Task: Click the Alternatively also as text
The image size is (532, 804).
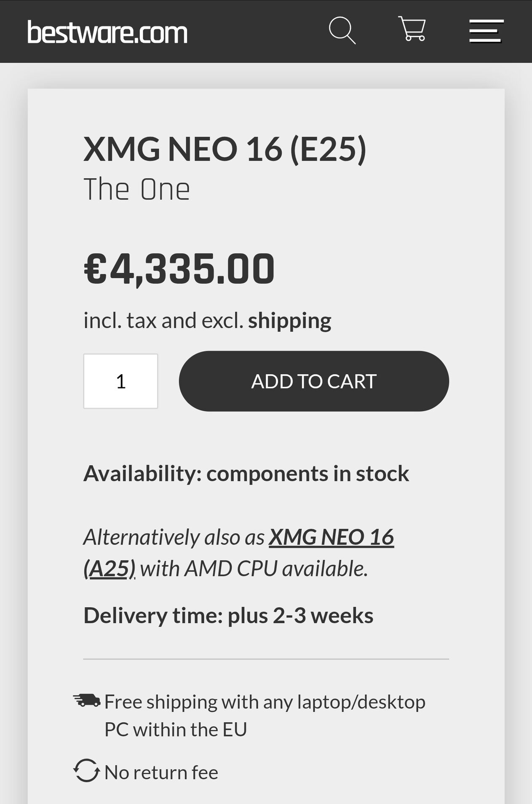Action: click(174, 537)
